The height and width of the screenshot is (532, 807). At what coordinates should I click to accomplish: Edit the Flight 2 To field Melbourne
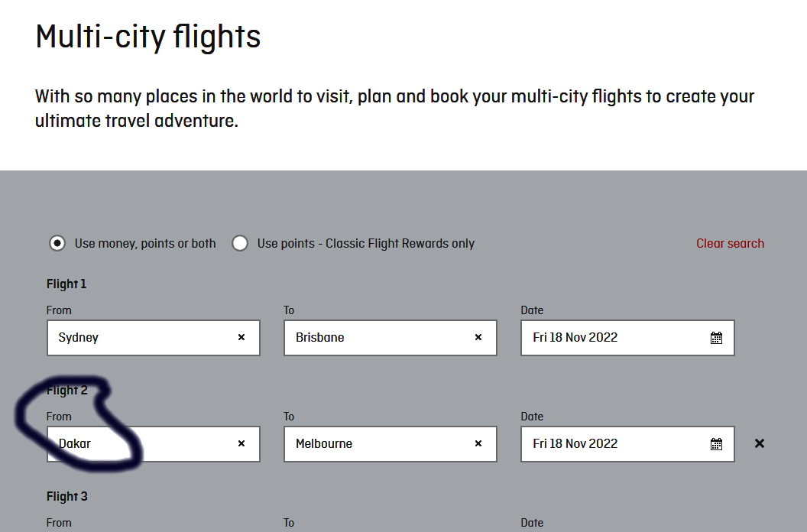click(x=374, y=443)
